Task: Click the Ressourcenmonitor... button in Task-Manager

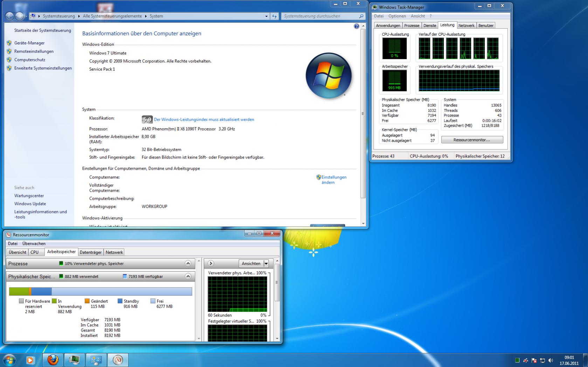Action: [x=472, y=140]
